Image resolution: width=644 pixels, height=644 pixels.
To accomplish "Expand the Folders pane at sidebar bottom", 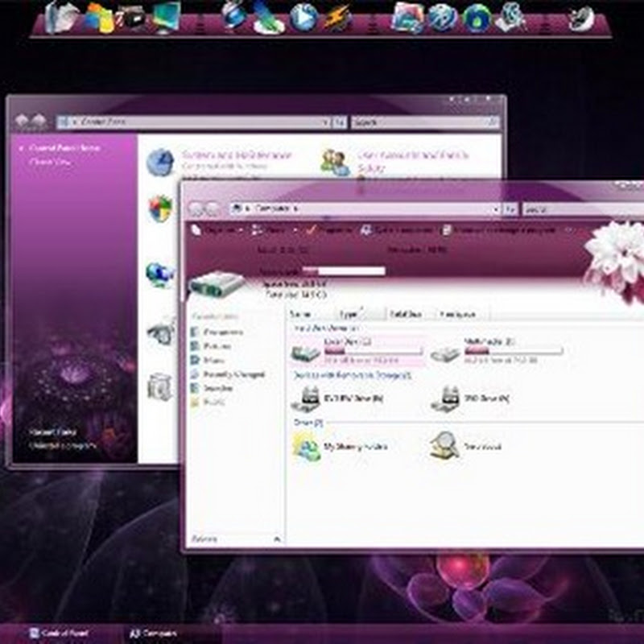I will point(277,539).
